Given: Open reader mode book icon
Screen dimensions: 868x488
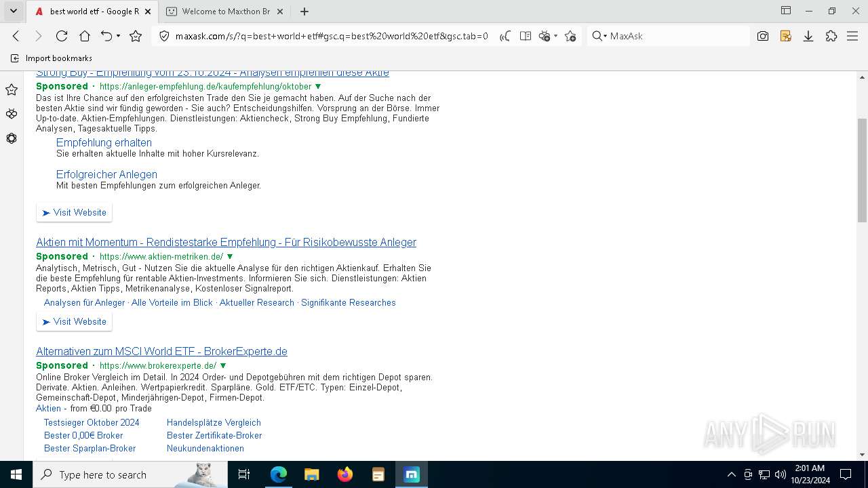Looking at the screenshot, I should pyautogui.click(x=525, y=36).
